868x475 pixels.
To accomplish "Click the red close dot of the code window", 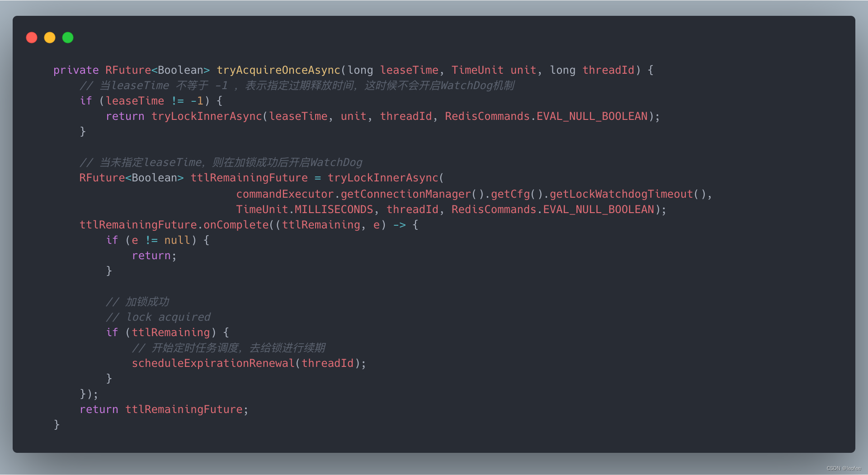I will 32,38.
